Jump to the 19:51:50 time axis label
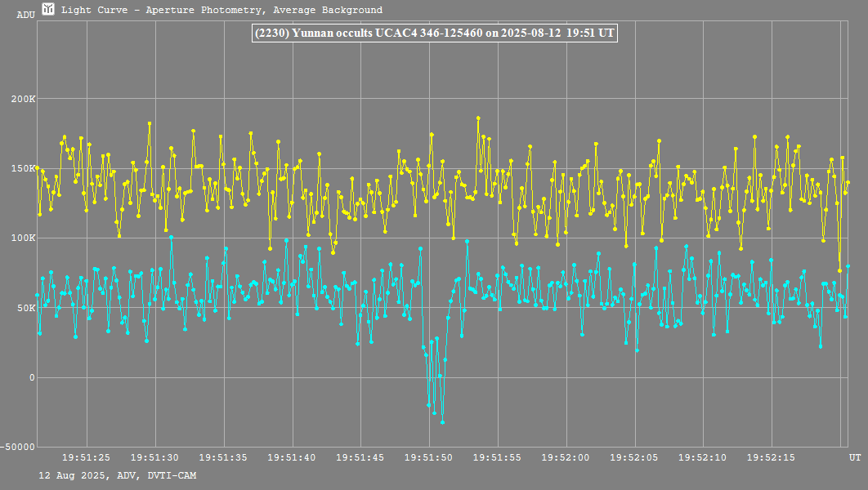Viewport: 868px width, 490px height. [x=429, y=457]
